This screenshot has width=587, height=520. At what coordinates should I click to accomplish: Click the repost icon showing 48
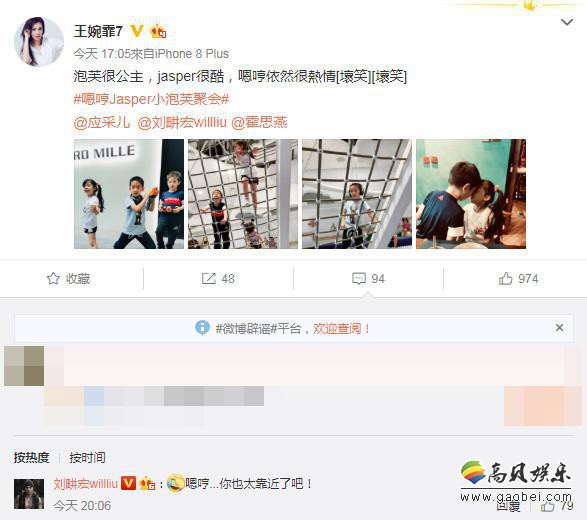pos(209,279)
